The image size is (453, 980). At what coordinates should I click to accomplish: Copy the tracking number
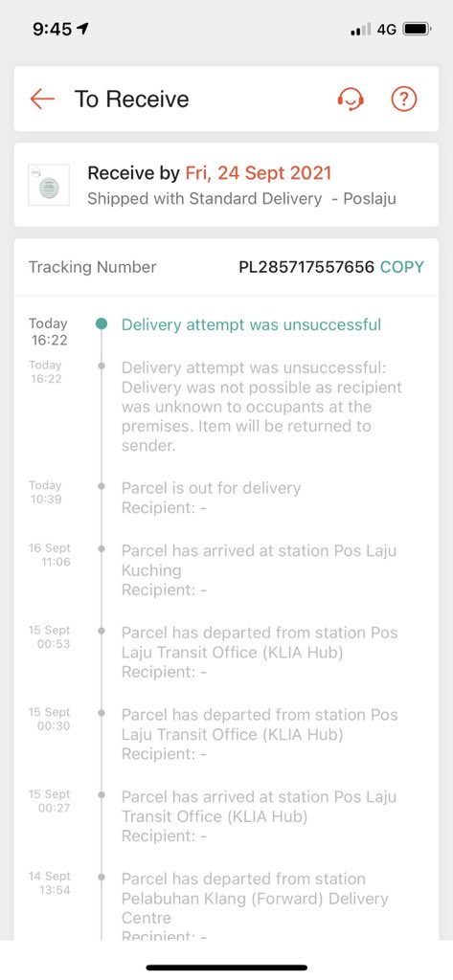coord(401,267)
